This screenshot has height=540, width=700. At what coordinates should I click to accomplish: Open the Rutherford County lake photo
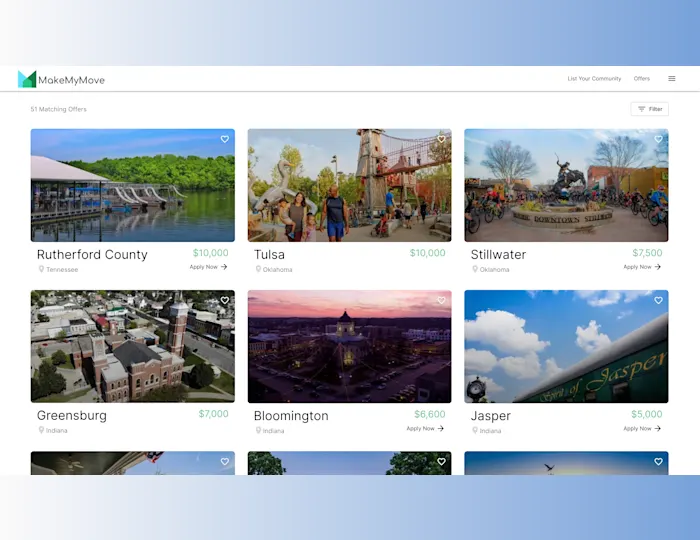[x=133, y=185]
